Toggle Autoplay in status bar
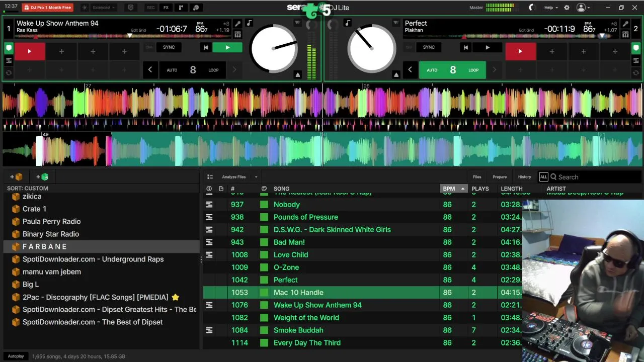This screenshot has height=362, width=644. pyautogui.click(x=16, y=356)
